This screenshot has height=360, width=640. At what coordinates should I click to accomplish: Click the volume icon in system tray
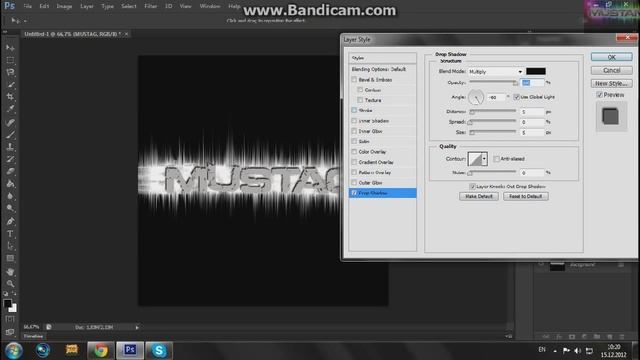(578, 350)
